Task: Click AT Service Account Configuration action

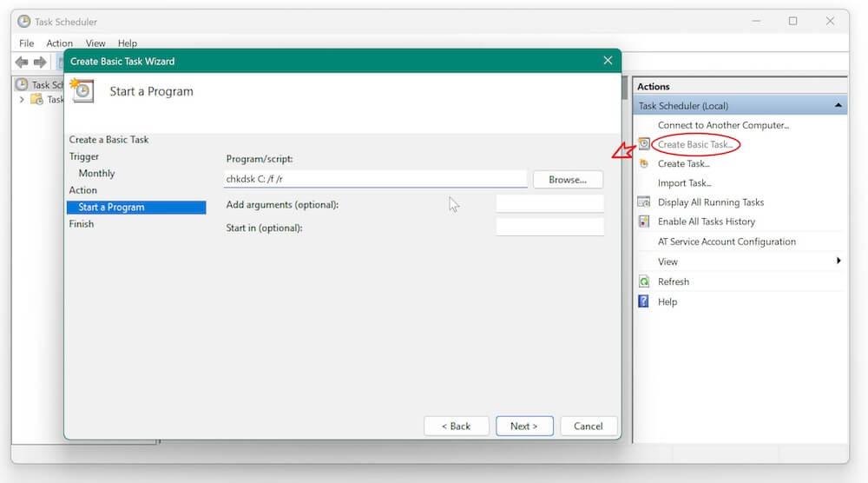Action: [727, 241]
